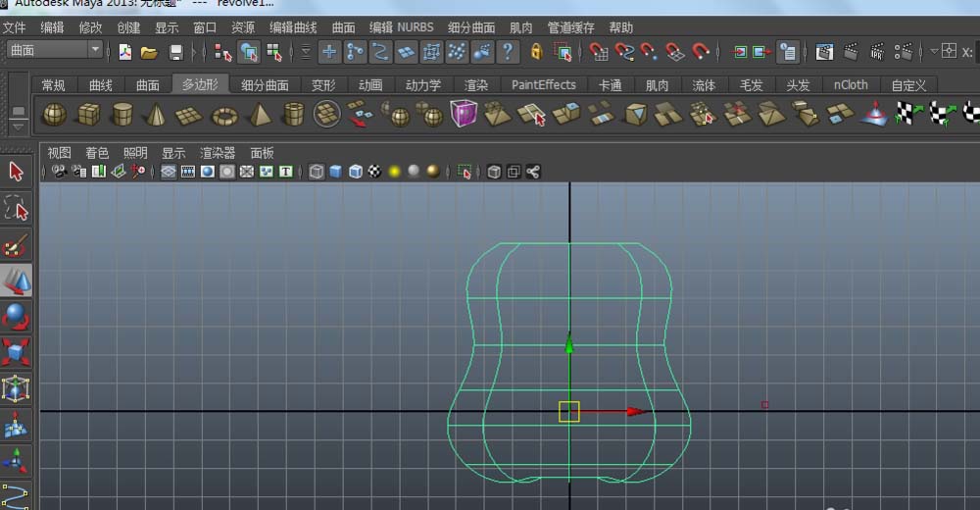Pick the Lasso selection tool
The width and height of the screenshot is (980, 510).
(17, 208)
